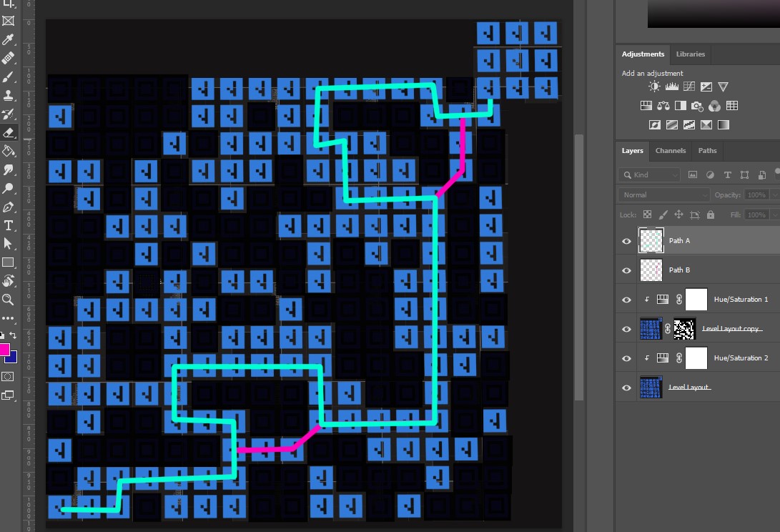Open the Normal blend mode dropdown
This screenshot has height=532, width=780.
664,195
